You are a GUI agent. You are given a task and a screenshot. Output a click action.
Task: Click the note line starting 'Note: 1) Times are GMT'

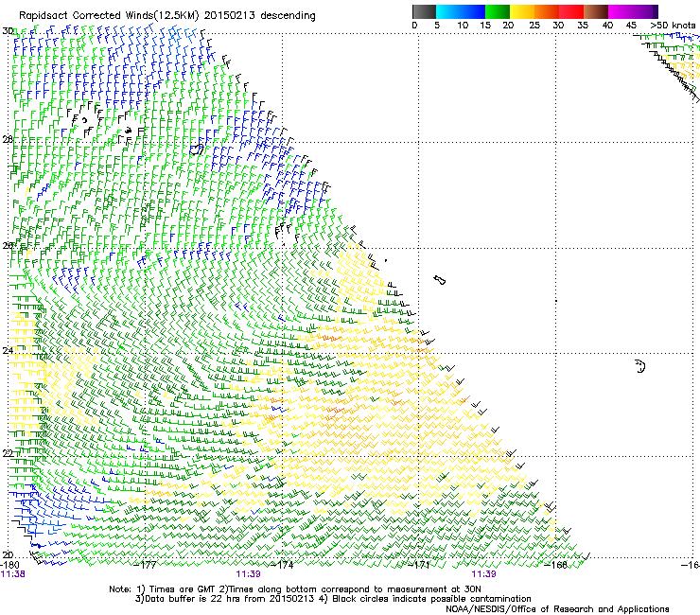click(294, 589)
